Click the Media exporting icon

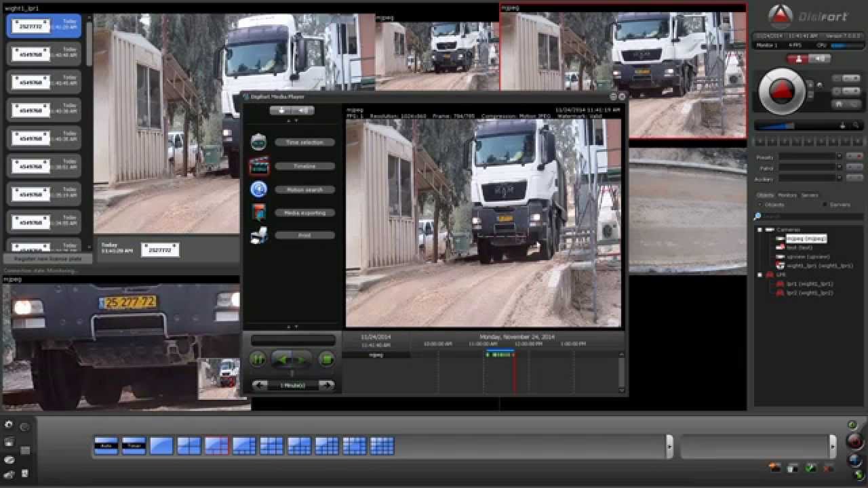[258, 212]
